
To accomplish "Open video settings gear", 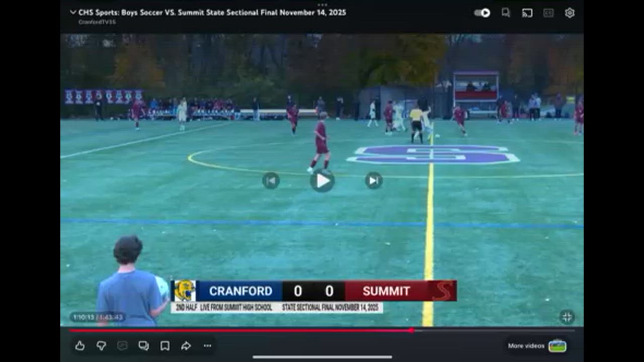I will point(570,13).
